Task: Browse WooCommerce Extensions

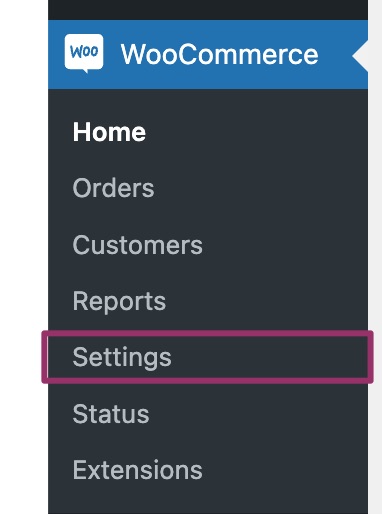Action: (x=138, y=470)
